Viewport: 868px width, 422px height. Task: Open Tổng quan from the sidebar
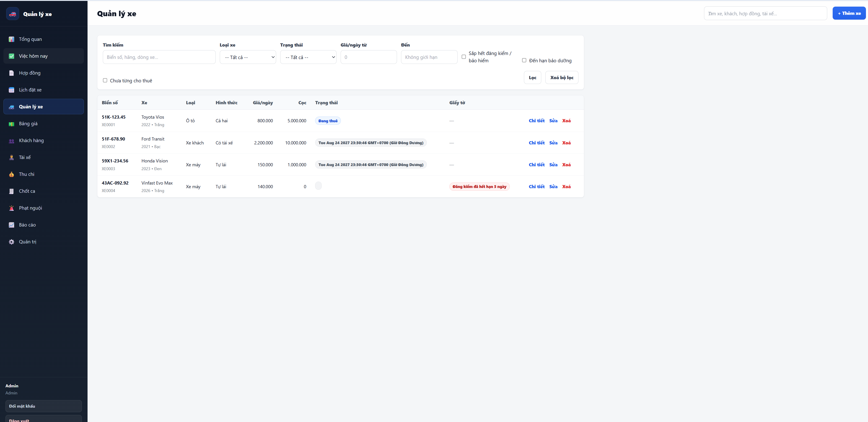[44, 39]
